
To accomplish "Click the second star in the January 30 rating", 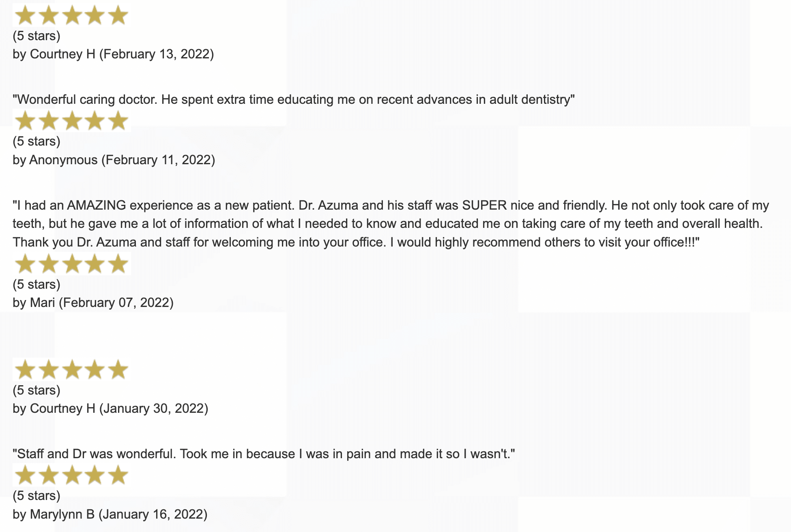I will pos(49,370).
